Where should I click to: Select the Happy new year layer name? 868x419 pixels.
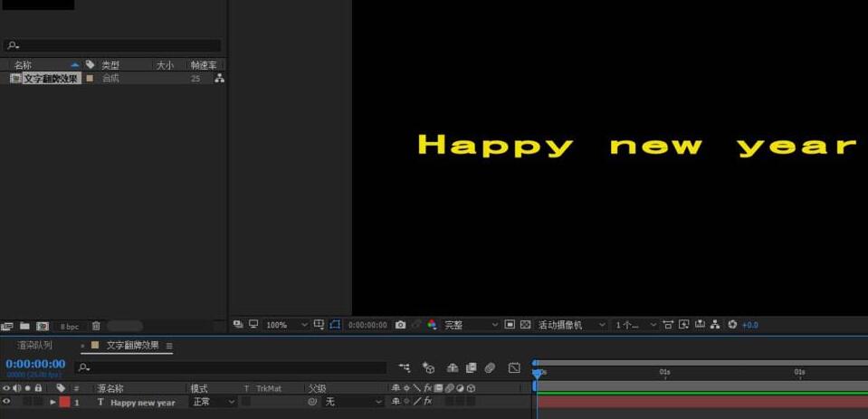click(x=143, y=403)
